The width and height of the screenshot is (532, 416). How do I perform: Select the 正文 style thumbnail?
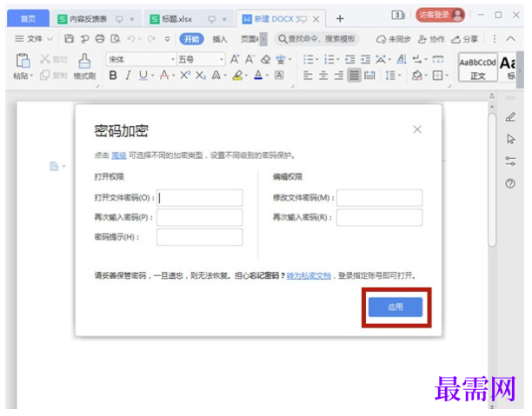[478, 67]
